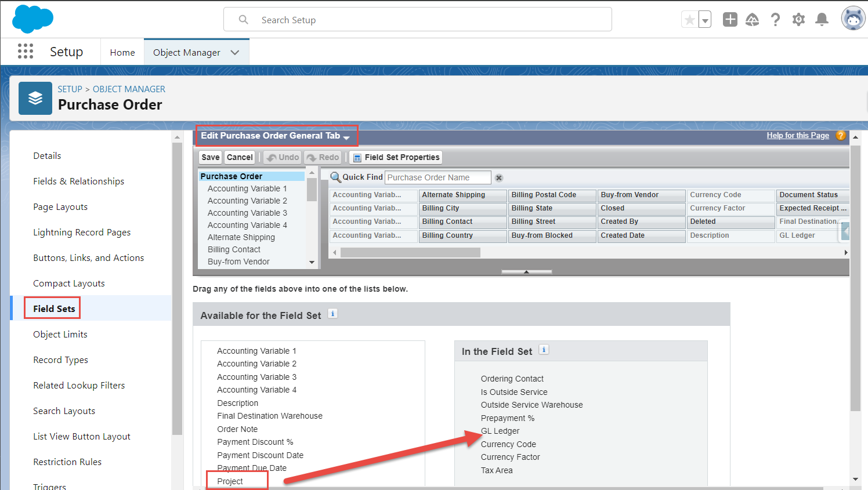Viewport: 868px width, 490px height.
Task: Open the App Launcher grid icon
Action: click(26, 52)
